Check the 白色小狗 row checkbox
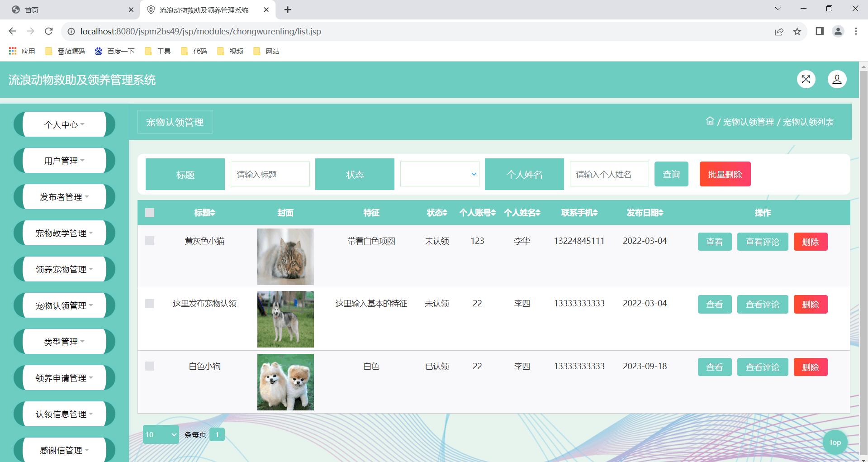 pyautogui.click(x=150, y=366)
